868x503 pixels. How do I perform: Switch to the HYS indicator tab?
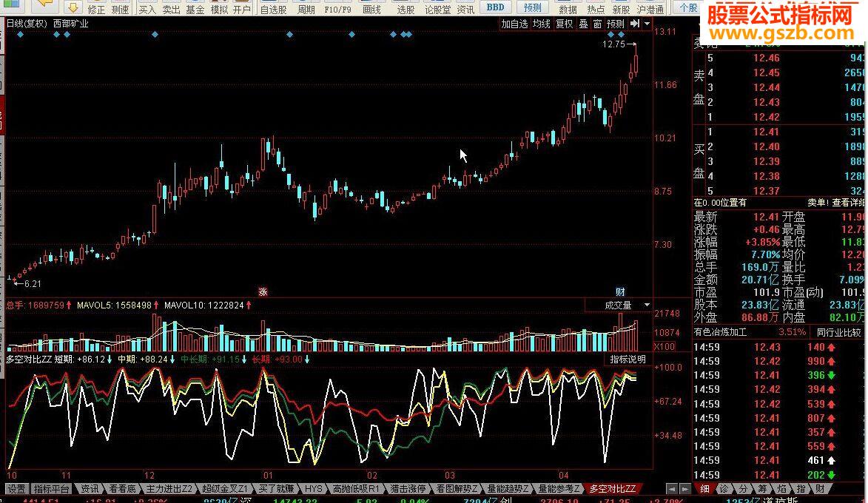coord(313,489)
